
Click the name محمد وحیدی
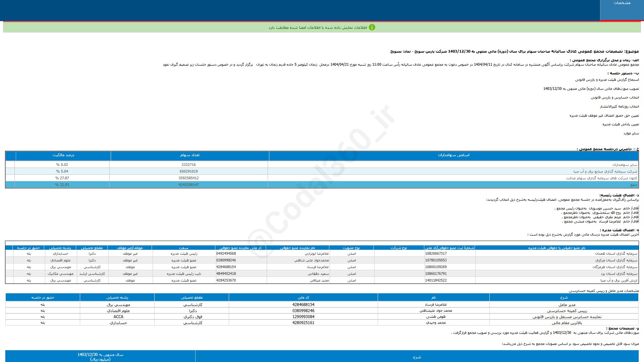436,323
